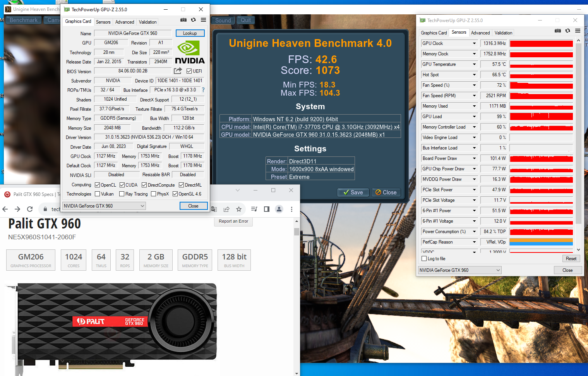Image resolution: width=588 pixels, height=376 pixels.
Task: Toggle the DirectML checkbox
Action: tap(181, 185)
